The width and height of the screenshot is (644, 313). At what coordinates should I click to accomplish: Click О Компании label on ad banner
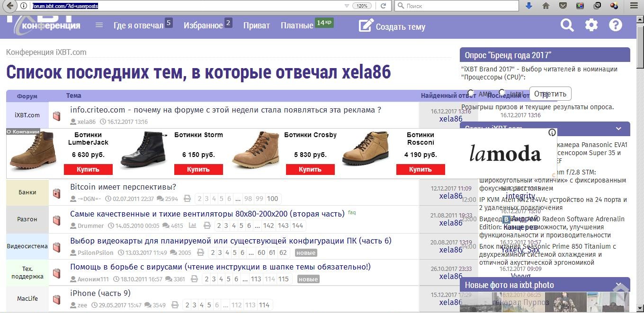pos(23,131)
